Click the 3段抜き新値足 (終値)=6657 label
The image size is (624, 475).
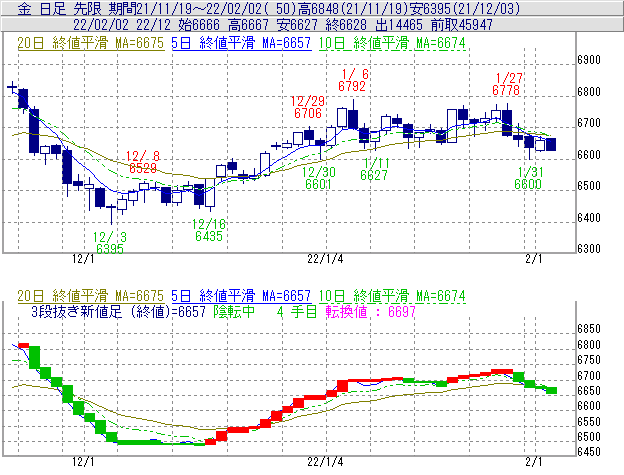(118, 311)
